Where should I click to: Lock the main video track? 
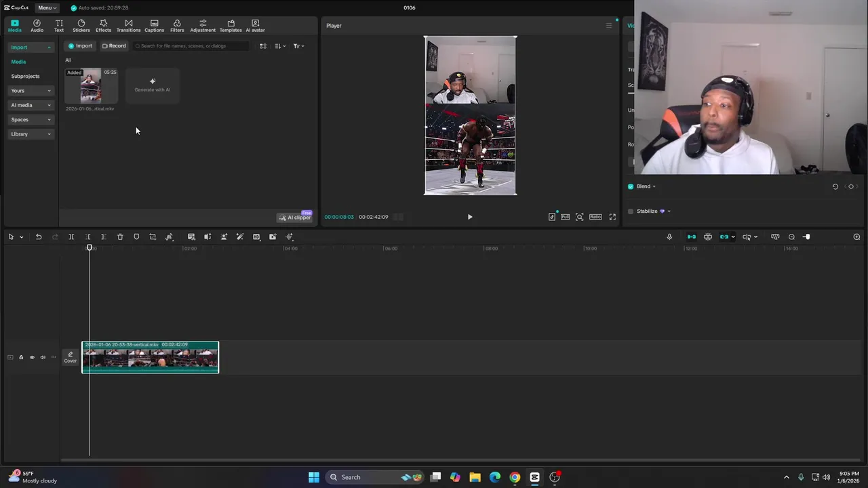coord(21,357)
